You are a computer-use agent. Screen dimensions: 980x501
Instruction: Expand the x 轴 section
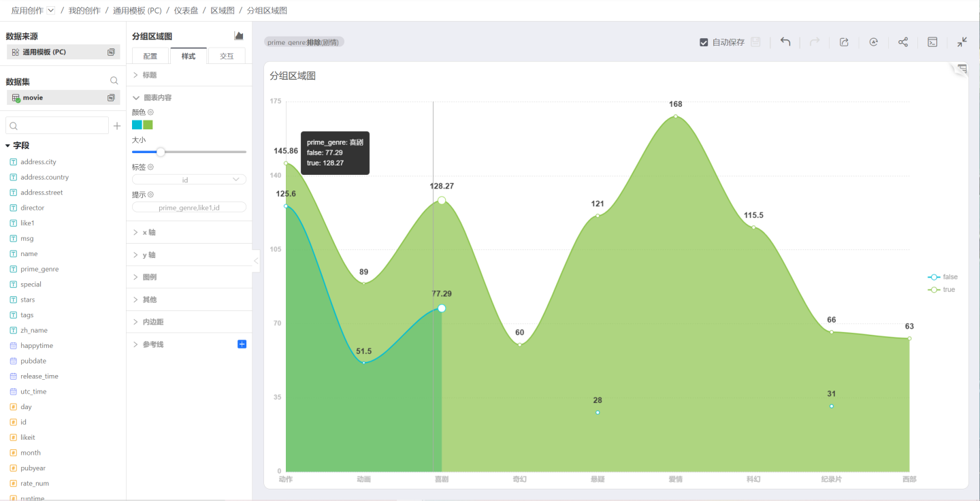[x=148, y=232]
